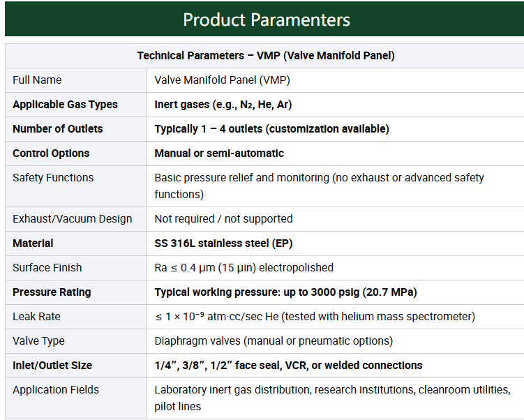Click the Technical Parameters – VMP table title
The height and width of the screenshot is (420, 524).
(x=266, y=56)
